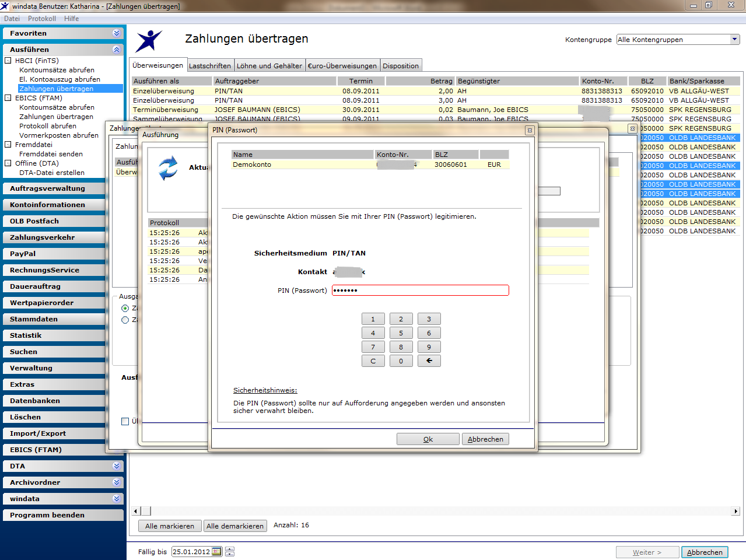This screenshot has width=746, height=560.
Task: Click the Alle markieren button
Action: coord(170,526)
